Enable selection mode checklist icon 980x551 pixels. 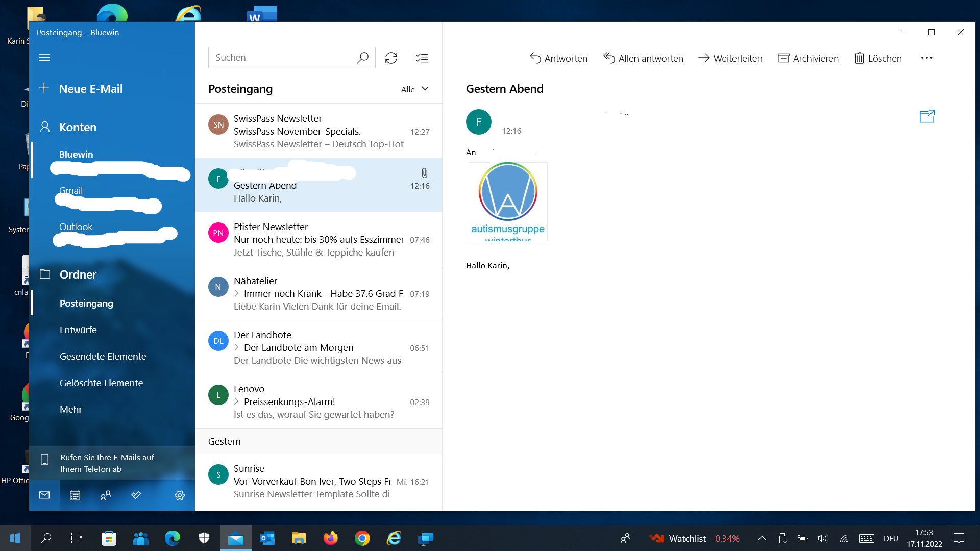coord(422,58)
